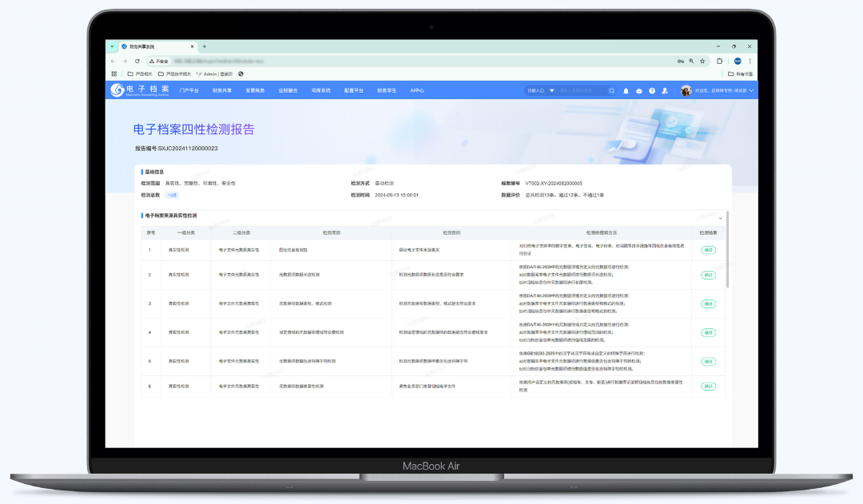
Task: Click the search magnifier in header
Action: click(x=612, y=91)
